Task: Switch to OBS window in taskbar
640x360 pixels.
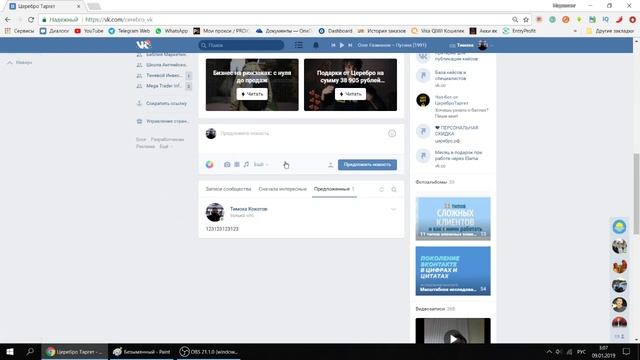Action: click(x=209, y=351)
